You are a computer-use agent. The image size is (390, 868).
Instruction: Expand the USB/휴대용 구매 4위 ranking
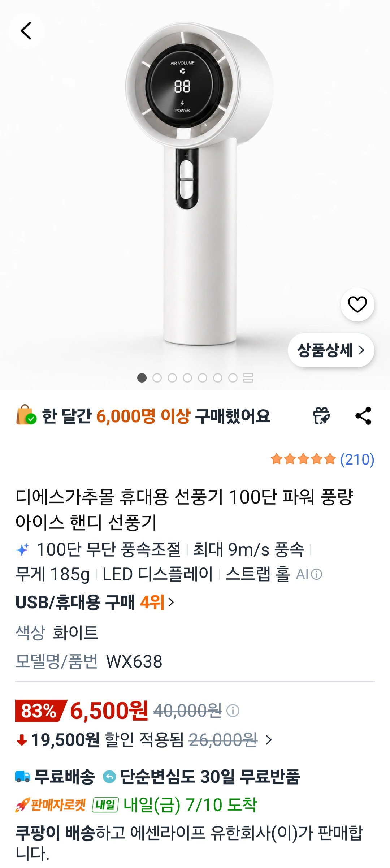tap(95, 602)
